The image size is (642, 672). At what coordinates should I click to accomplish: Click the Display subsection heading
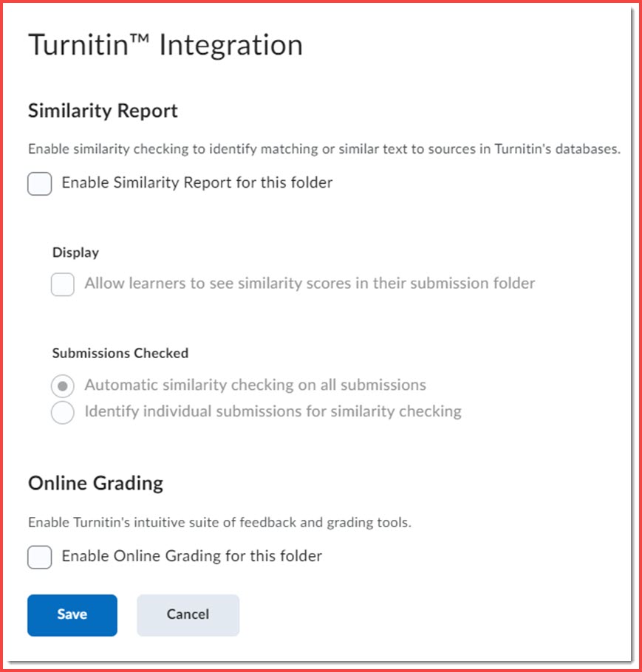[x=75, y=253]
